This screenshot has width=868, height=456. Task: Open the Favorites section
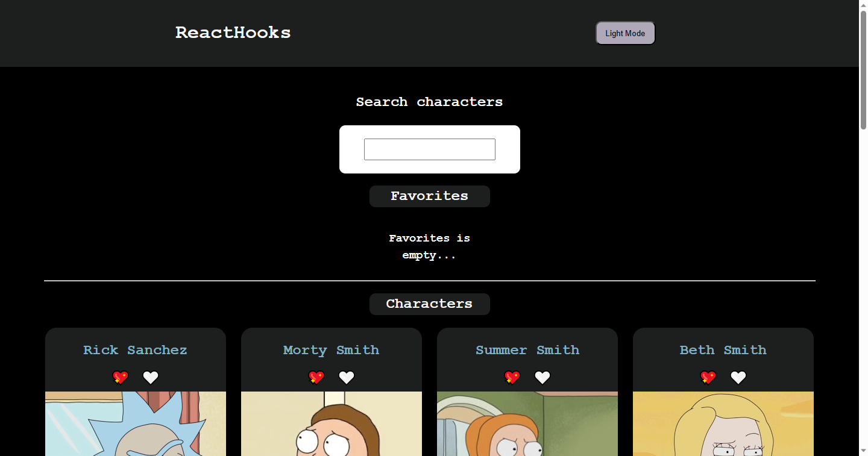(429, 196)
